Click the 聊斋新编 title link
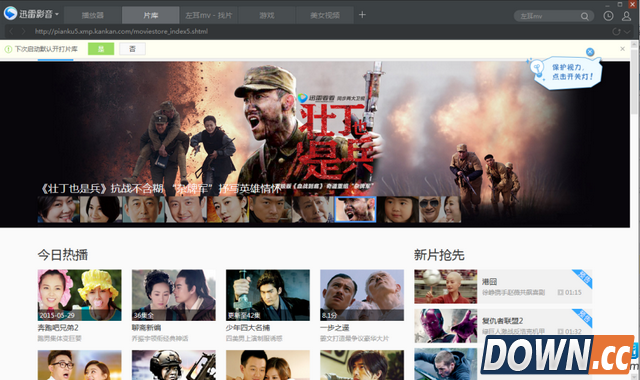The height and width of the screenshot is (380, 640). pos(146,328)
